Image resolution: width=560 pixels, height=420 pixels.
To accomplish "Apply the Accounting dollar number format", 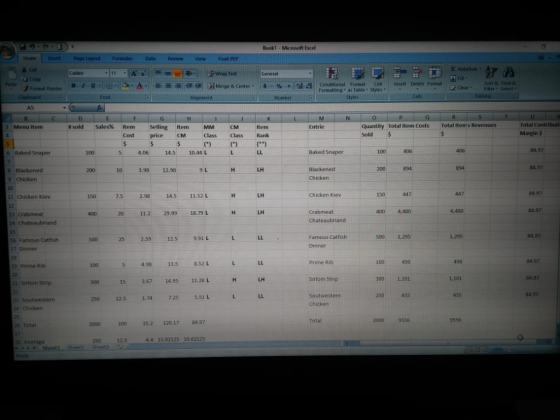I will click(x=265, y=86).
